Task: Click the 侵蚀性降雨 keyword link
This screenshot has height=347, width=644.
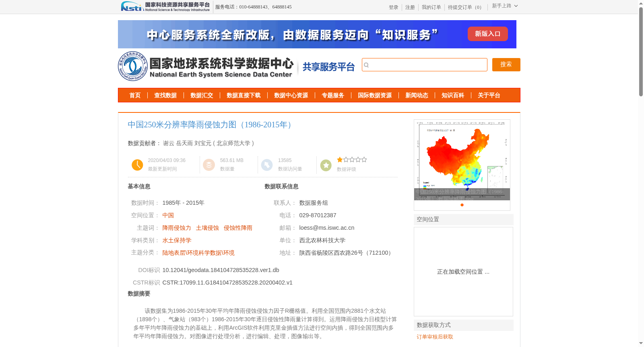Action: pos(238,228)
